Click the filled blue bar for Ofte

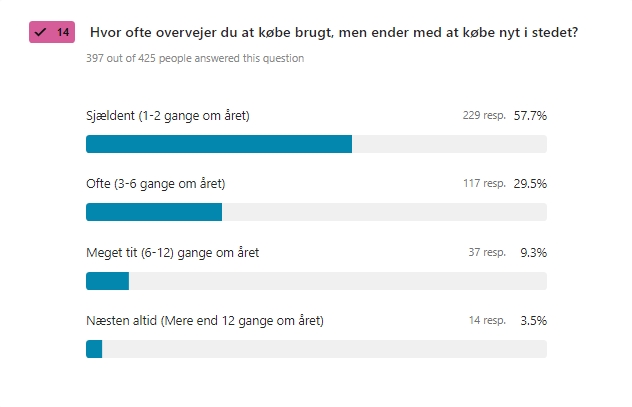tap(154, 212)
